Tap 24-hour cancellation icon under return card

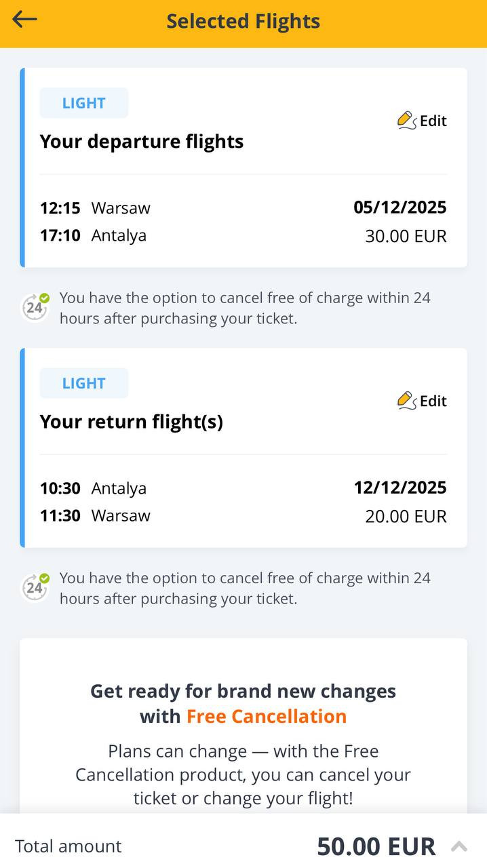coord(35,588)
